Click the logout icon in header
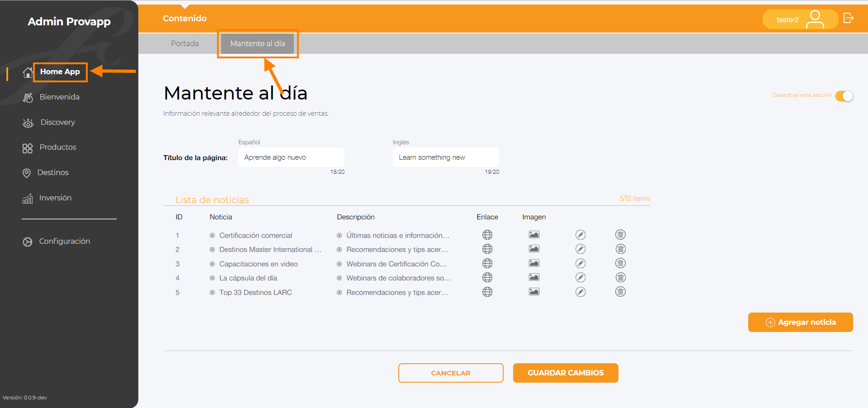 [x=849, y=18]
